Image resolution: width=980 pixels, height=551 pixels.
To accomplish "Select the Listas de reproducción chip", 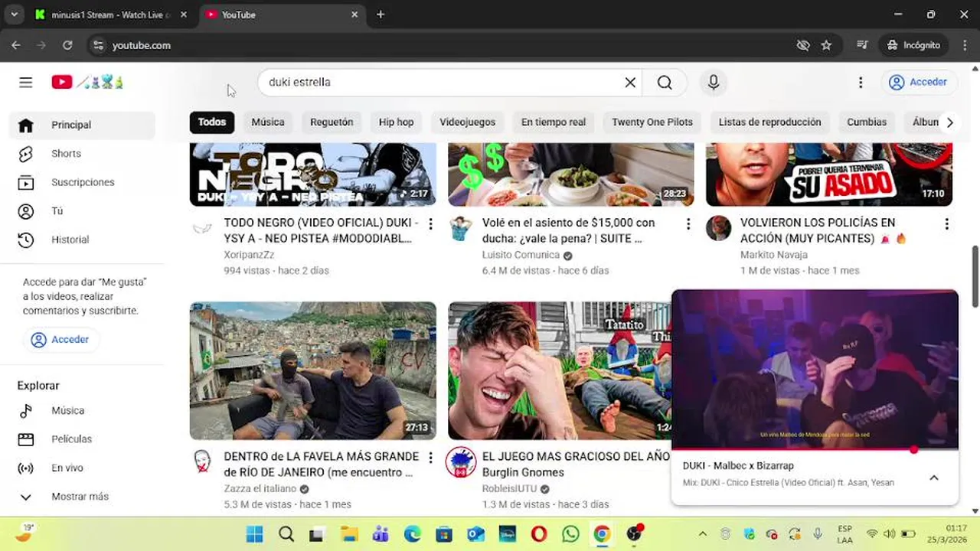I will point(769,122).
